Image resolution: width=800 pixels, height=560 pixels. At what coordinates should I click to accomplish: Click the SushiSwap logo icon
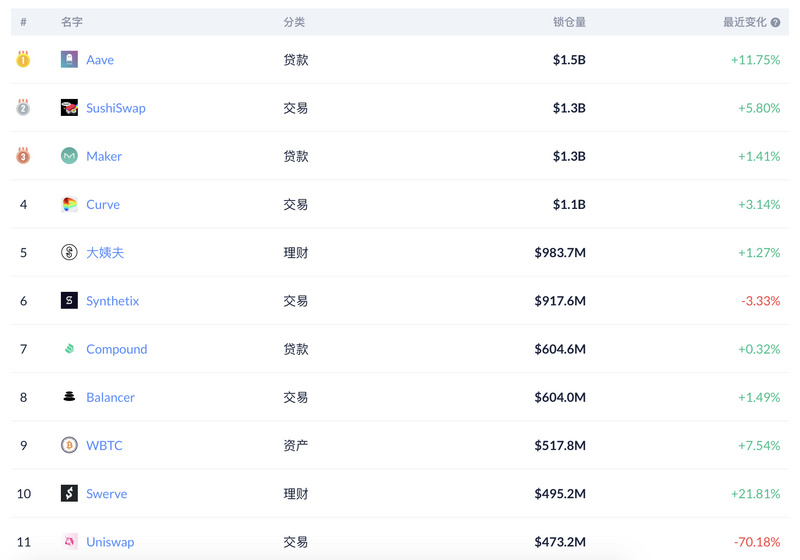[69, 108]
